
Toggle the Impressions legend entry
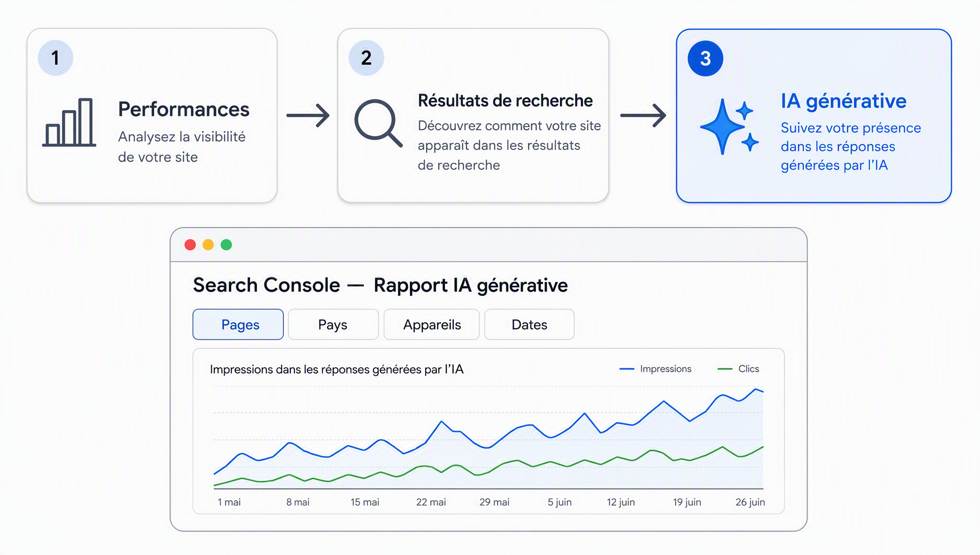(x=655, y=369)
